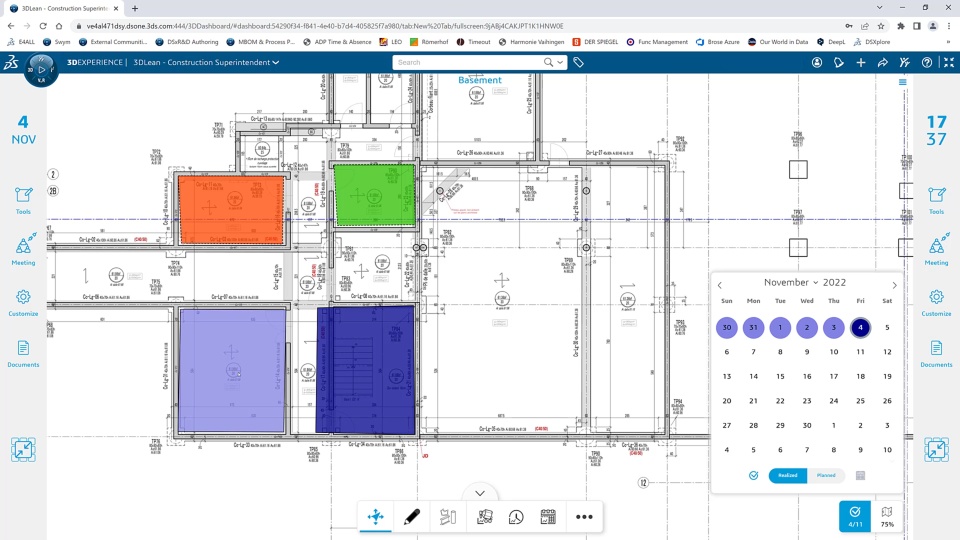This screenshot has height=540, width=960.
Task: Open the 3DLean Construction Superintendent dropdown
Action: (x=206, y=62)
